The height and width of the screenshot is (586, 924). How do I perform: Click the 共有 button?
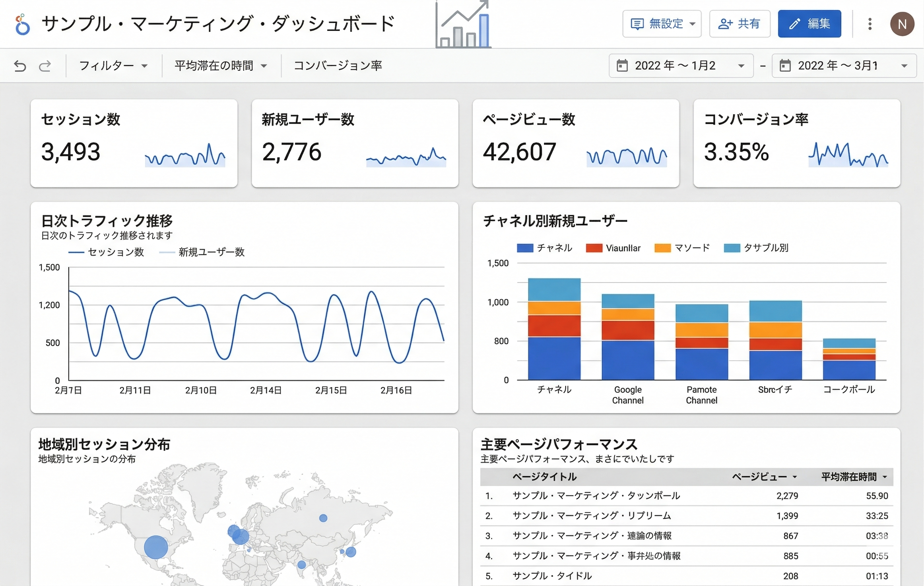pos(739,23)
